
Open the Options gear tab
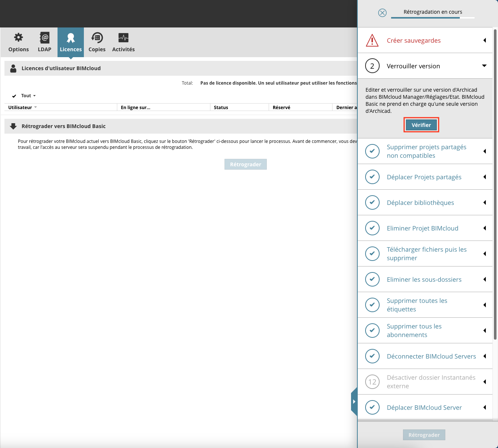point(19,42)
